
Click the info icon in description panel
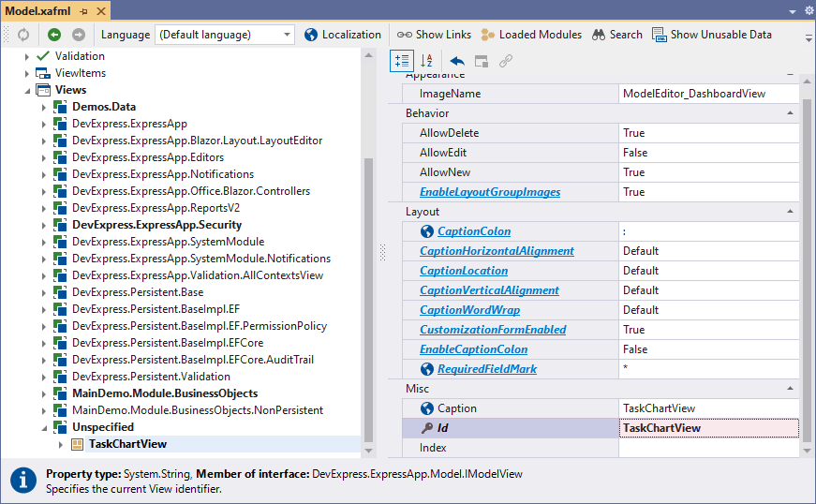[22, 481]
